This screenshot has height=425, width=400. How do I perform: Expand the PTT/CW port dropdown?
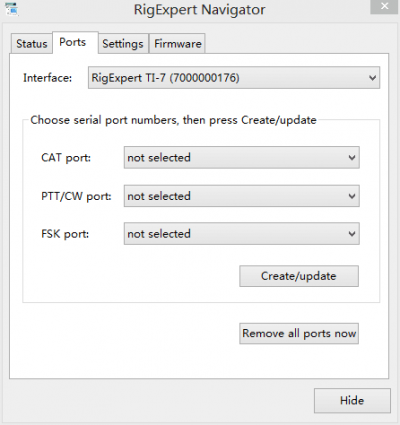242,196
